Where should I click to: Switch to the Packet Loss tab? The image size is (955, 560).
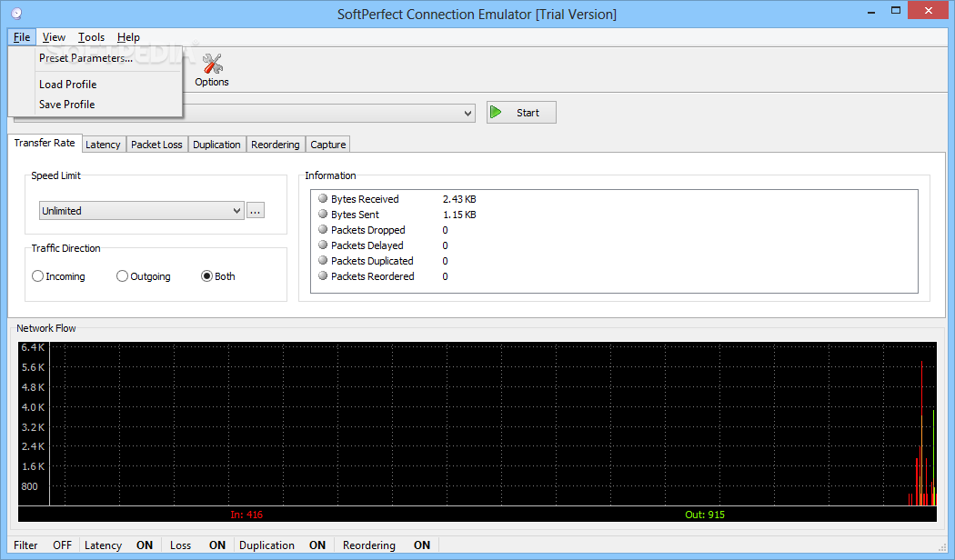point(156,145)
